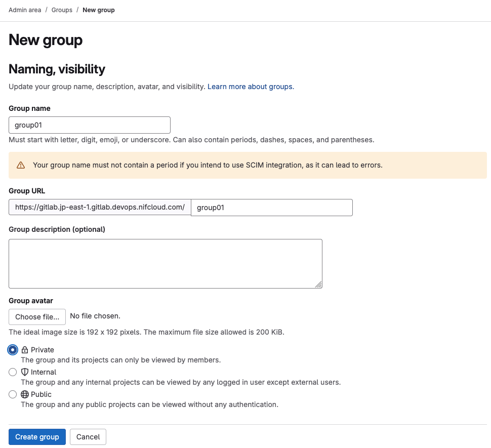
Task: Grab the description text area resize handle
Action: tap(318, 285)
